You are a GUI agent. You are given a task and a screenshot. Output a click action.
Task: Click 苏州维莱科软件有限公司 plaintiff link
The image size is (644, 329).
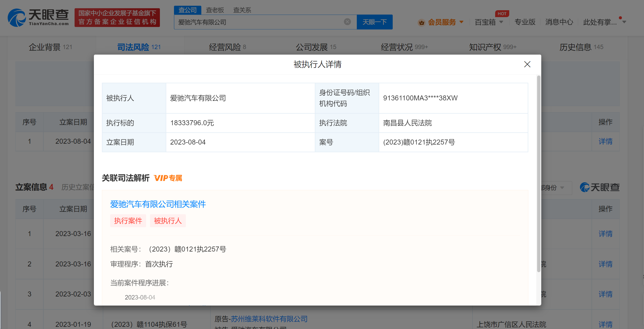pos(269,319)
